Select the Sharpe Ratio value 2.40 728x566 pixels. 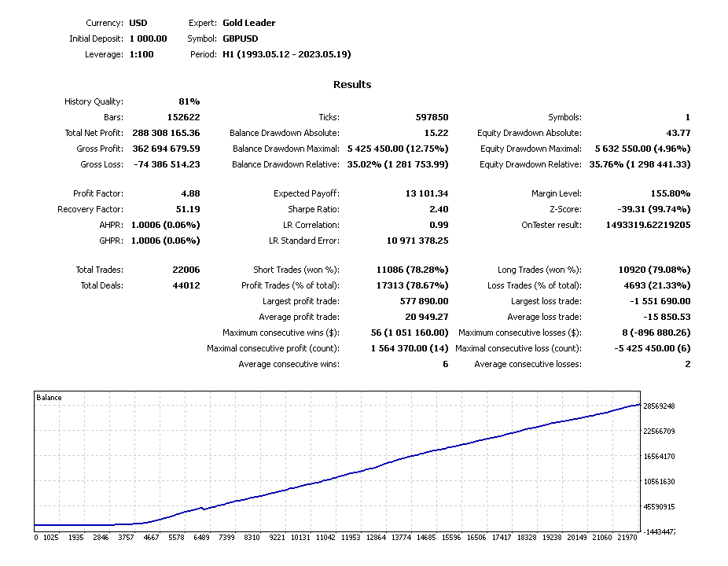(x=439, y=209)
